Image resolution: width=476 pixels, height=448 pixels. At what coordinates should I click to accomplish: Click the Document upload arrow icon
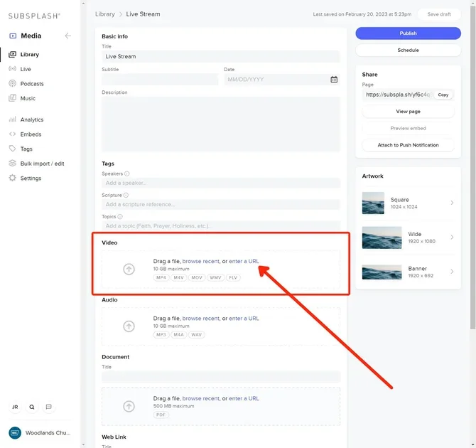(129, 406)
